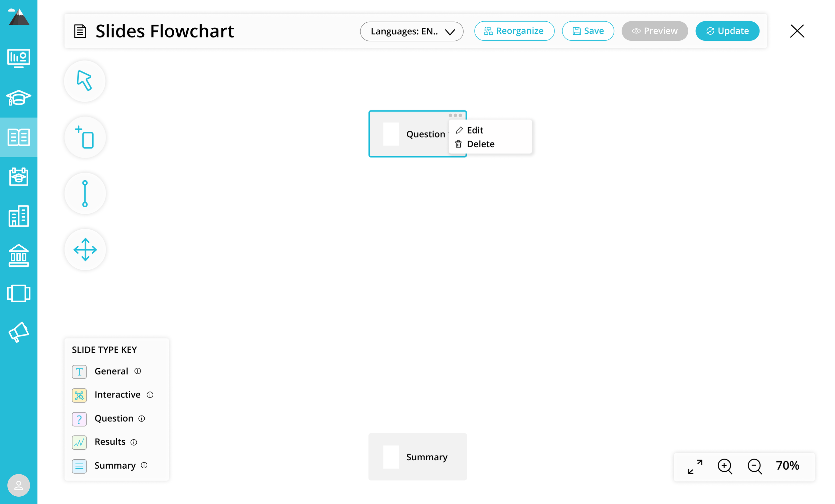
Task: Show info for Question slide type
Action: pos(142,419)
